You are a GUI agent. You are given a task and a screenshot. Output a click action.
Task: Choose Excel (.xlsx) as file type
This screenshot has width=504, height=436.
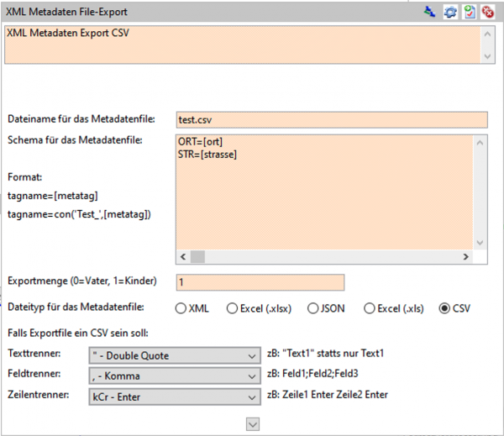coord(233,308)
